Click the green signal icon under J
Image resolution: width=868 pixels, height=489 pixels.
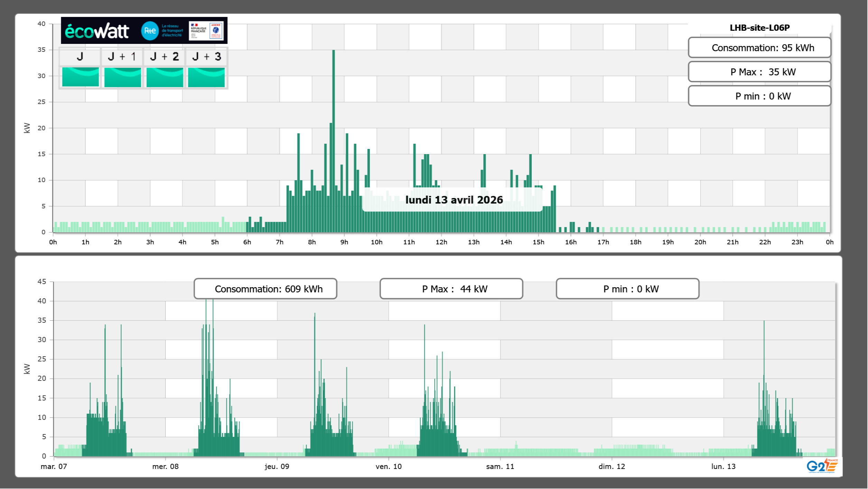pyautogui.click(x=81, y=77)
